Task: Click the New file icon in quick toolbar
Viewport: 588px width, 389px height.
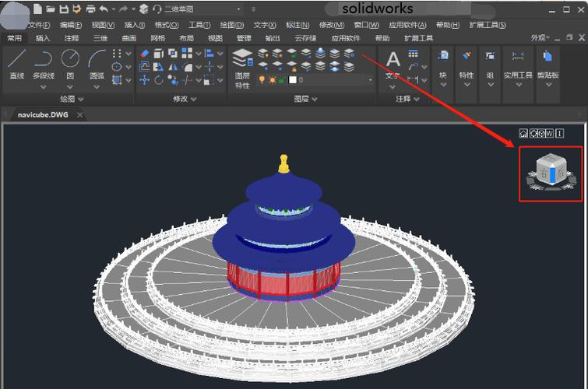Action: pyautogui.click(x=37, y=9)
